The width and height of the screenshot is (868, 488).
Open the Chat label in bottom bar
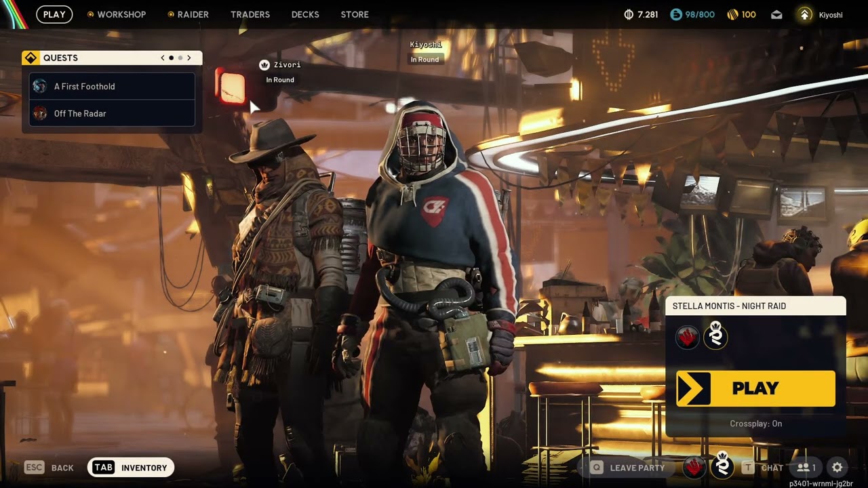[x=772, y=468]
